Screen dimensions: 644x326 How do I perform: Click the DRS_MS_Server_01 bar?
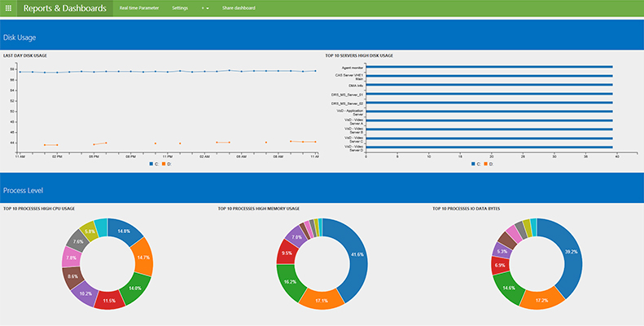point(489,94)
